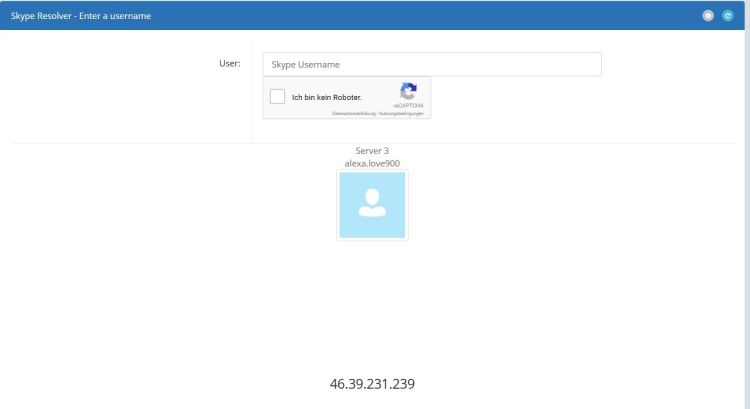The height and width of the screenshot is (409, 750).
Task: Open the Datenschutzerklärung privacy link
Action: point(353,114)
